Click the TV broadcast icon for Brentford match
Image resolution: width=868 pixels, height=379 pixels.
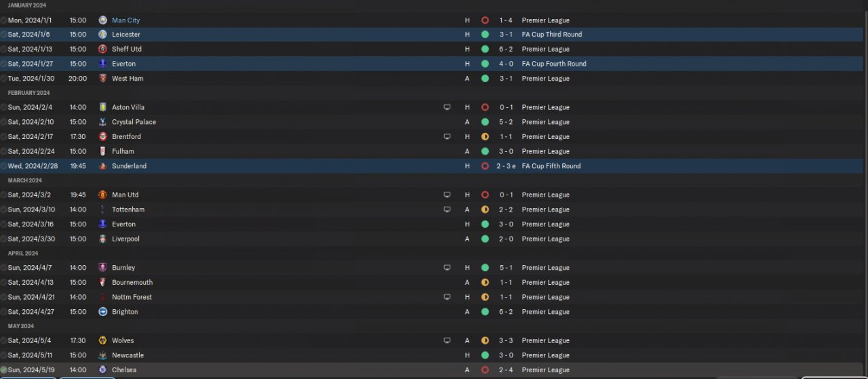point(447,136)
